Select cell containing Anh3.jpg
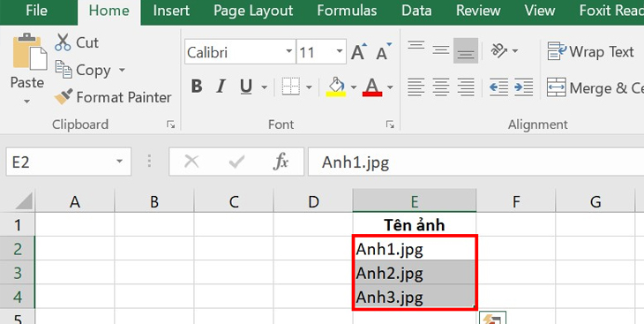 click(x=415, y=296)
